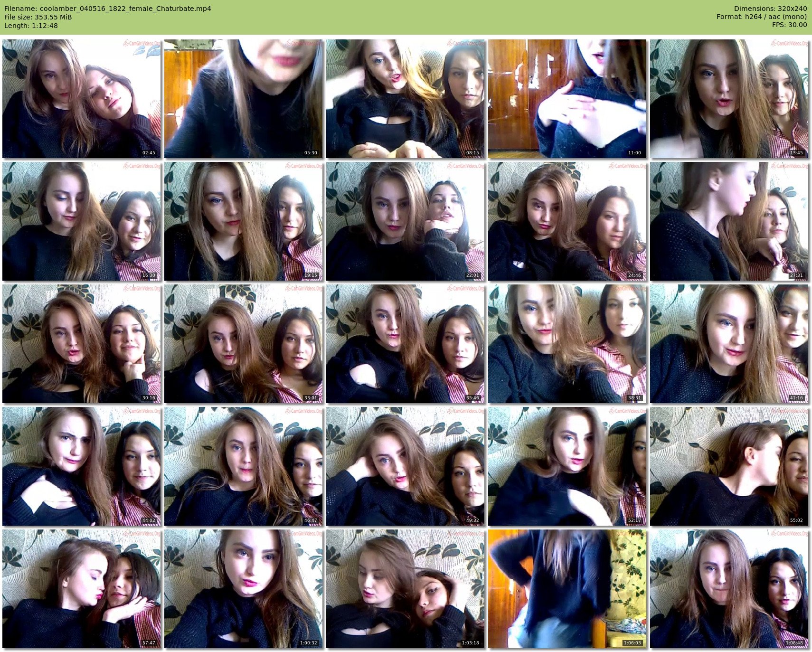
Task: Open the 46:47 preview thumbnail
Action: 244,466
